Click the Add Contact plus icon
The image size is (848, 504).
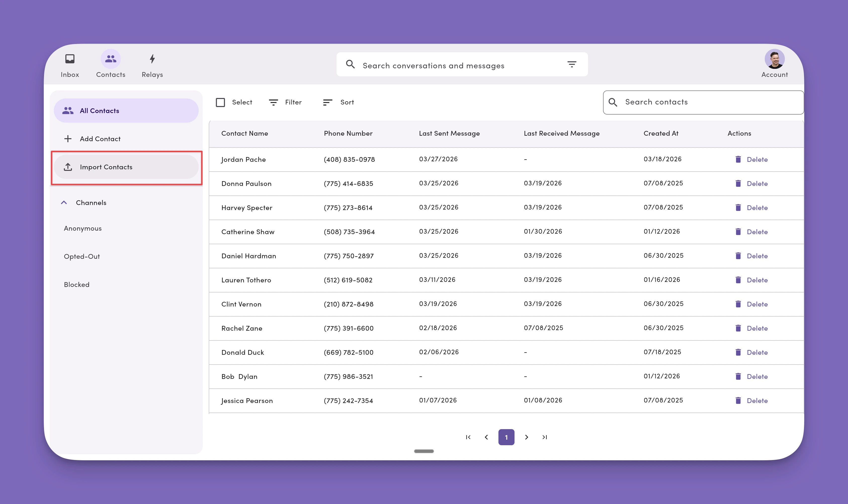68,139
